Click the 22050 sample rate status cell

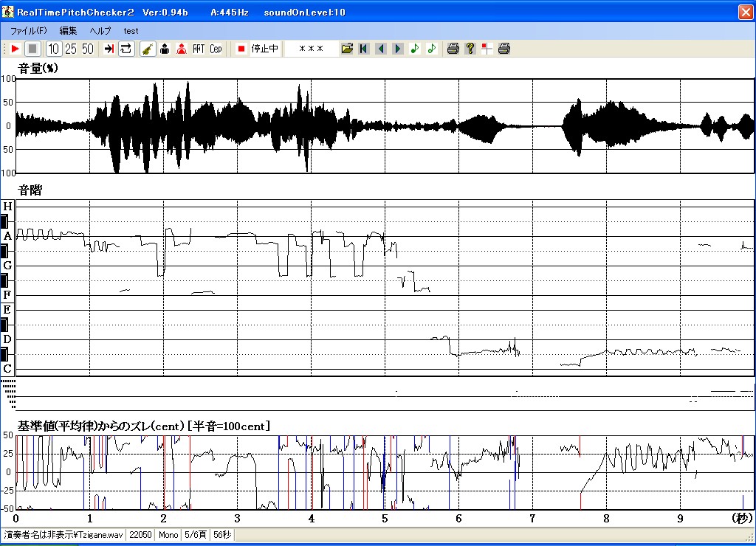point(140,535)
